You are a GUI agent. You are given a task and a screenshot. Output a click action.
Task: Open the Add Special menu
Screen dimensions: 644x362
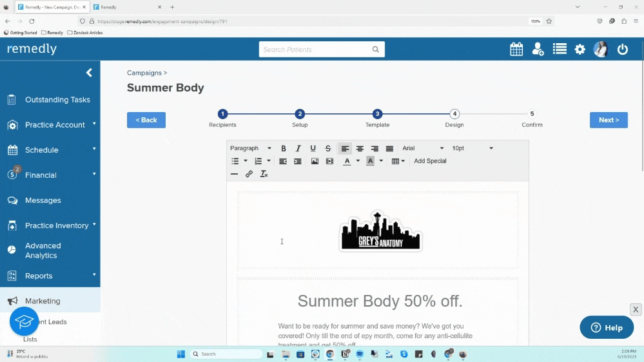tap(430, 161)
